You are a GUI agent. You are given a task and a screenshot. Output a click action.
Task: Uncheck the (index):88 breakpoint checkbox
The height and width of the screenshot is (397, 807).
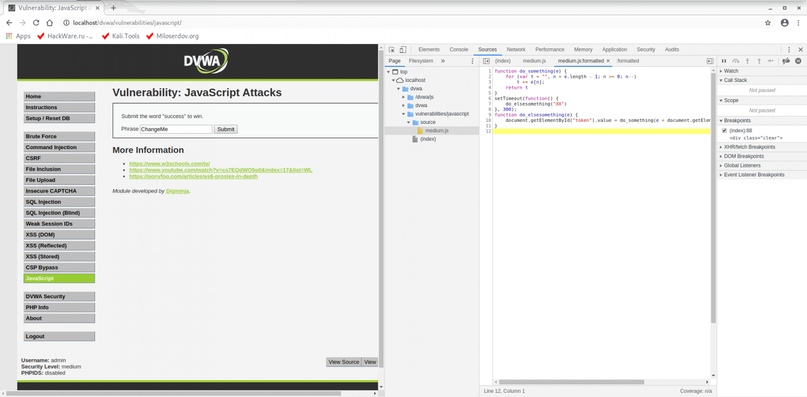725,131
